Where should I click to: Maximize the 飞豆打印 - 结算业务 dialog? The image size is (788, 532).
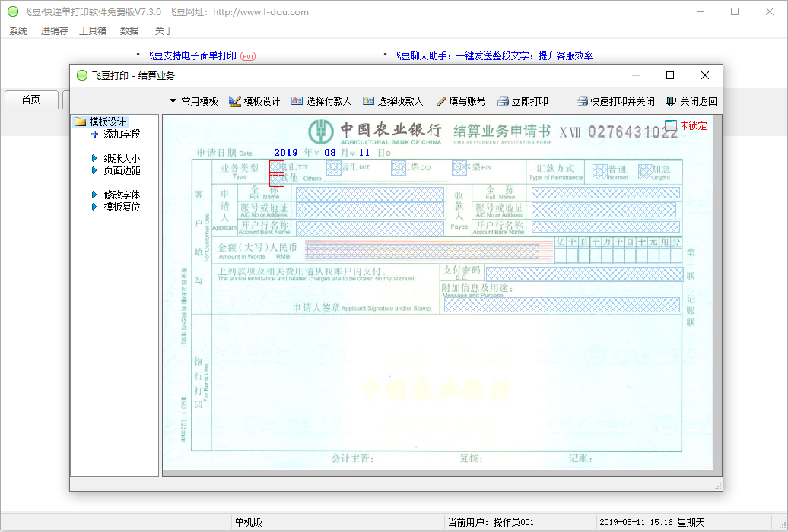[x=670, y=75]
